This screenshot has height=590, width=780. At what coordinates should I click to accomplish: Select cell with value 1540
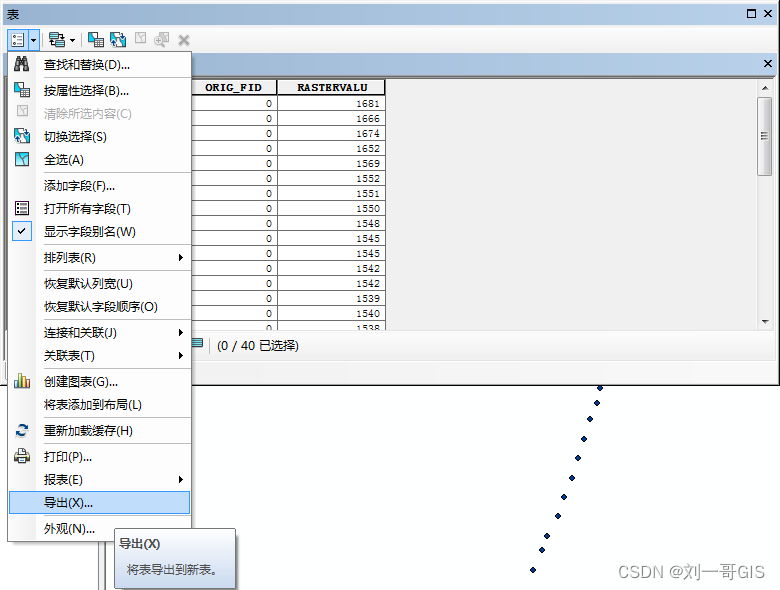pos(332,313)
